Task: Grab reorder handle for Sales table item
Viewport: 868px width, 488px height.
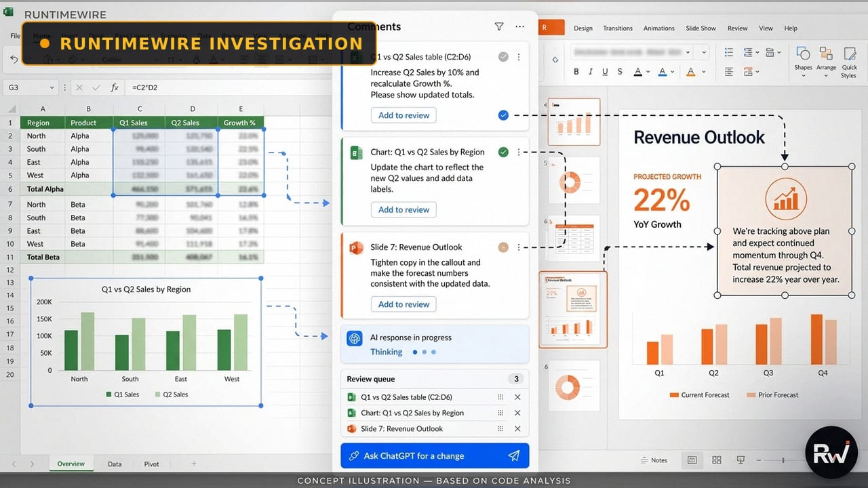Action: pyautogui.click(x=500, y=397)
